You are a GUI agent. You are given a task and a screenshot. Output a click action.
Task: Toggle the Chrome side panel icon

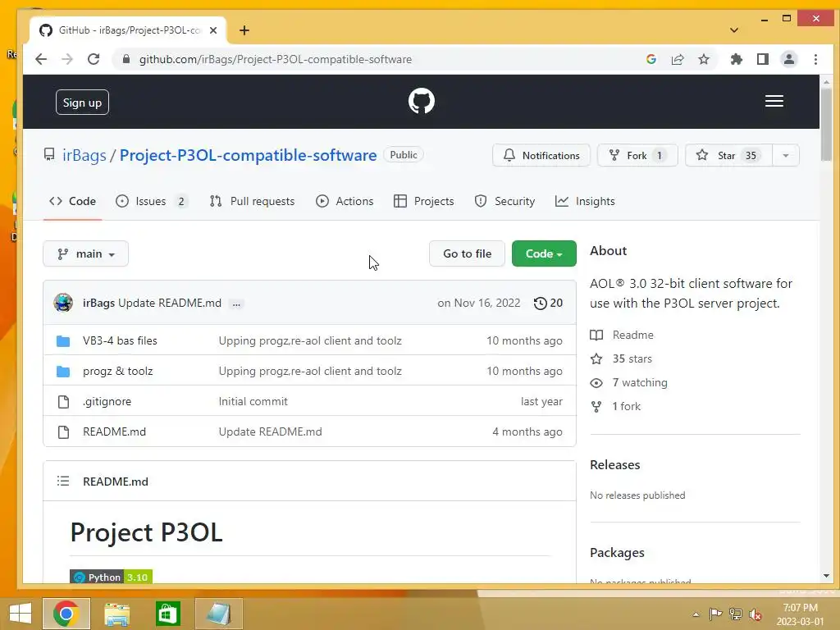(762, 59)
